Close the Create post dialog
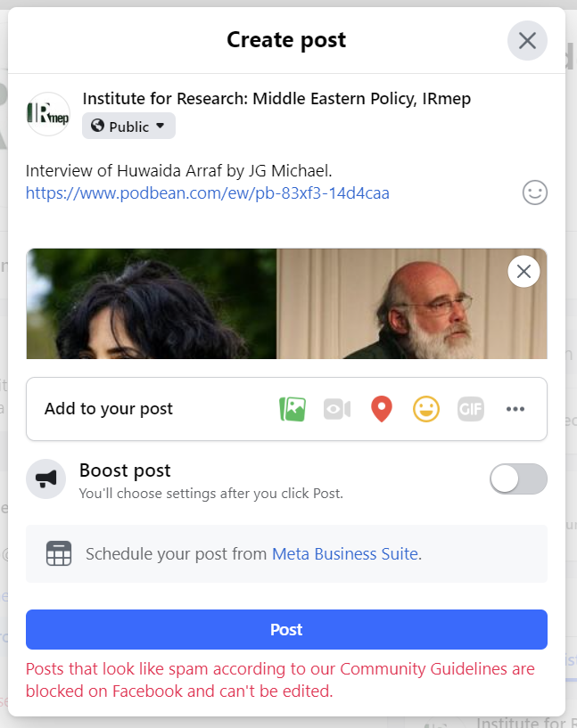Screen dimensions: 577x728 tap(527, 41)
